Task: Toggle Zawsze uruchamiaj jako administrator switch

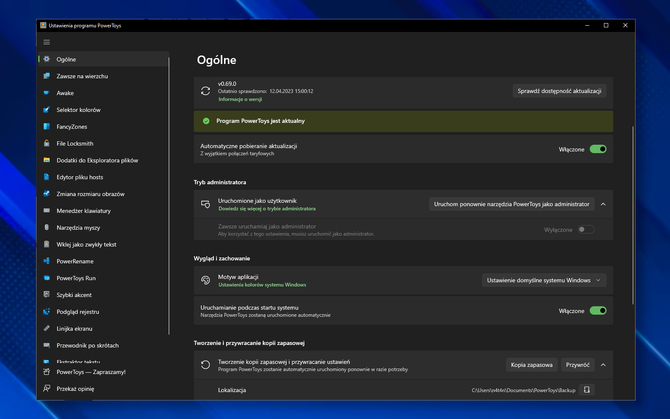Action: (586, 229)
